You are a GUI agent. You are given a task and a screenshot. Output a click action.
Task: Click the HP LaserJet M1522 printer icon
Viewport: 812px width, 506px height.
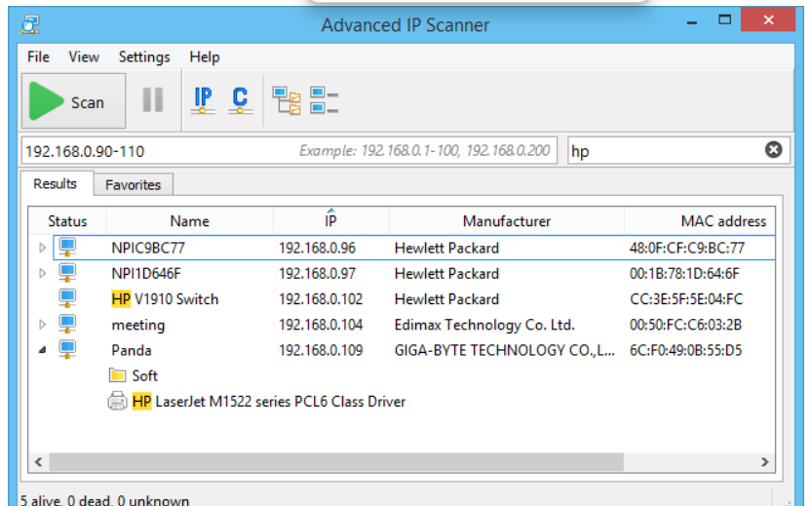click(x=117, y=401)
